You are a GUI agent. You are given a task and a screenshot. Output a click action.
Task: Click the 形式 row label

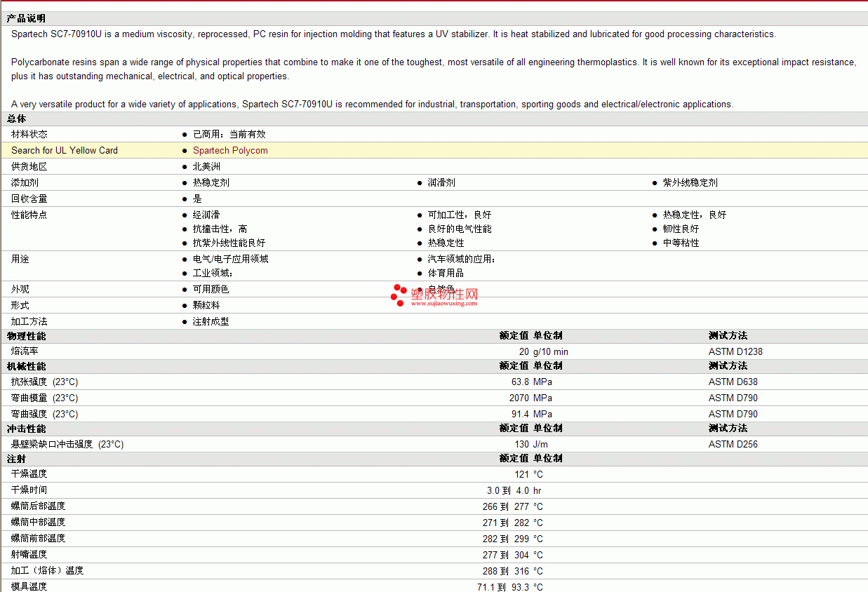(20, 305)
